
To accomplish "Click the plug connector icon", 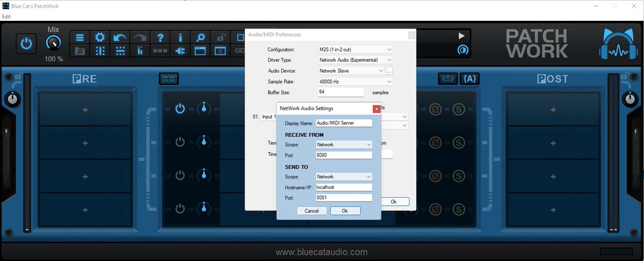I will (x=180, y=51).
